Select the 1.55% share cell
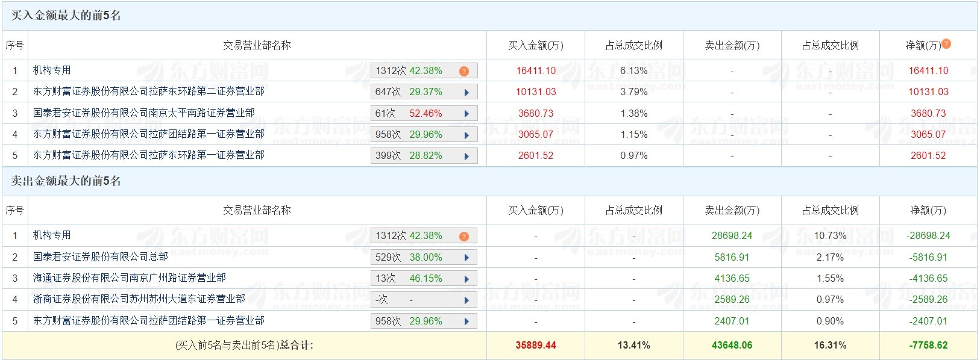The height and width of the screenshot is (363, 980). pyautogui.click(x=830, y=278)
